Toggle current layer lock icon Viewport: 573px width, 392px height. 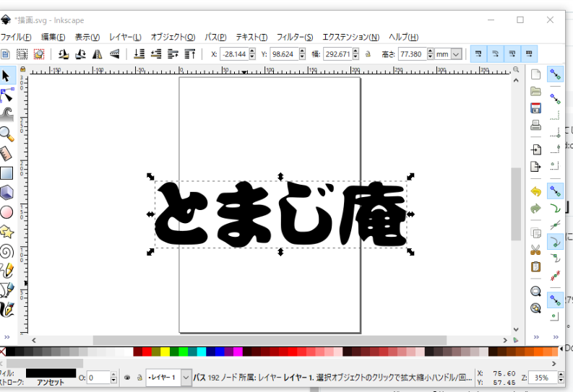[139, 378]
